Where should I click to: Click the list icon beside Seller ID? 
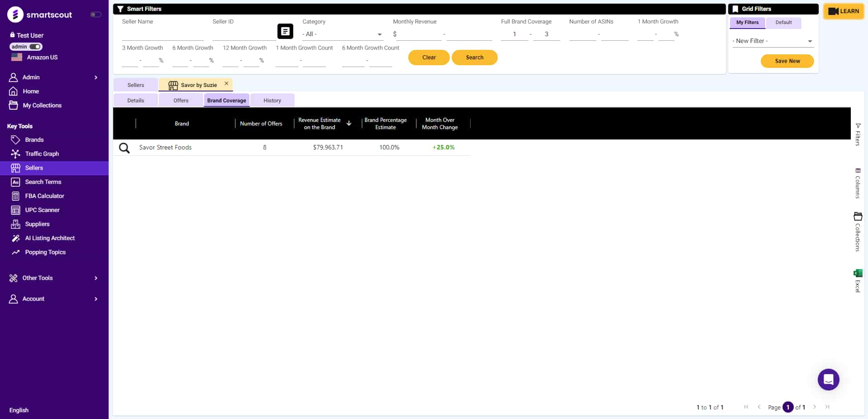pos(285,31)
